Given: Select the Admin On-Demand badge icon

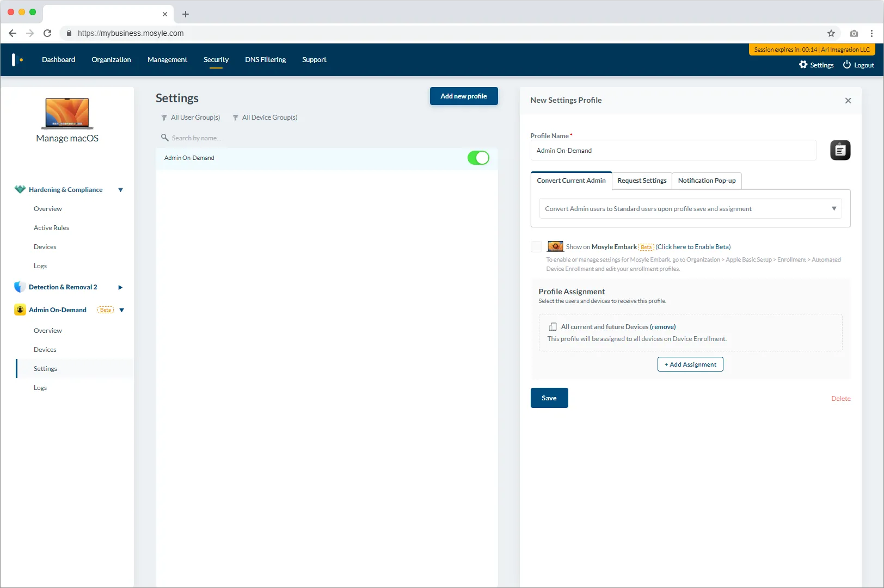Looking at the screenshot, I should click(x=20, y=310).
